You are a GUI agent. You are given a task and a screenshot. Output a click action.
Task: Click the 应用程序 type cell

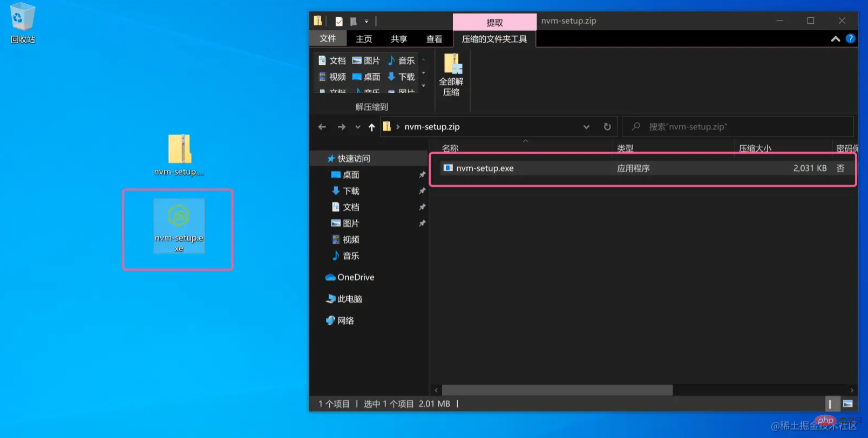(x=633, y=168)
